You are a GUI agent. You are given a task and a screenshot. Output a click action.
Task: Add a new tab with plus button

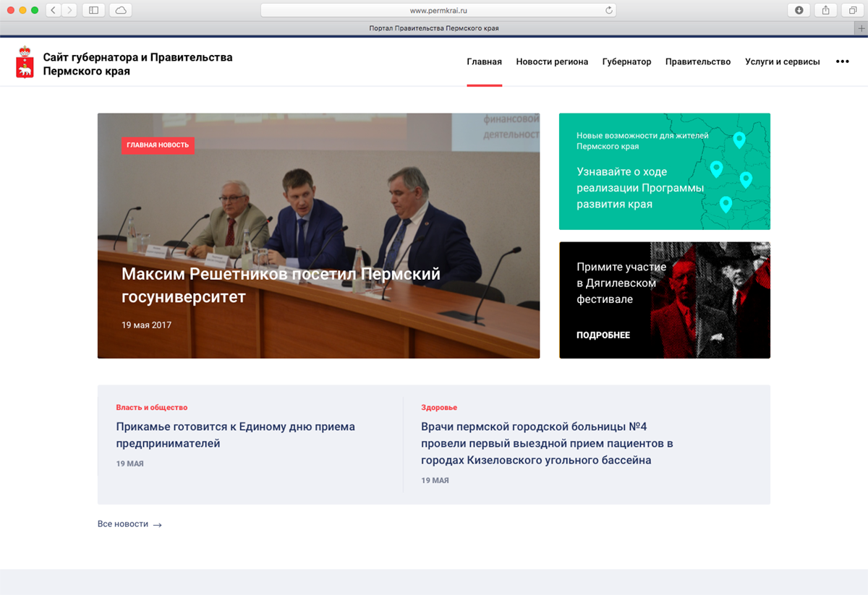(x=861, y=28)
